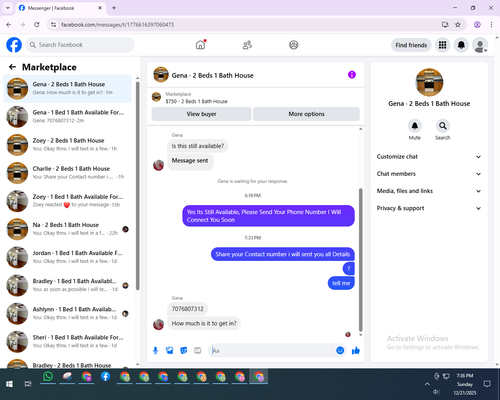
Task: Click the $750 - 2 Beds listing link
Action: coord(196,101)
